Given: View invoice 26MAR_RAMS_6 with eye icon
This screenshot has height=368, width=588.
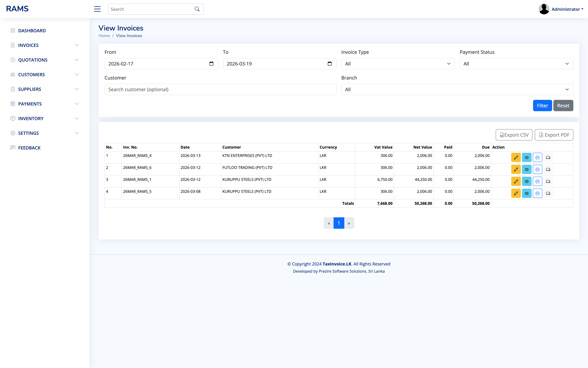Looking at the screenshot, I should (x=526, y=169).
